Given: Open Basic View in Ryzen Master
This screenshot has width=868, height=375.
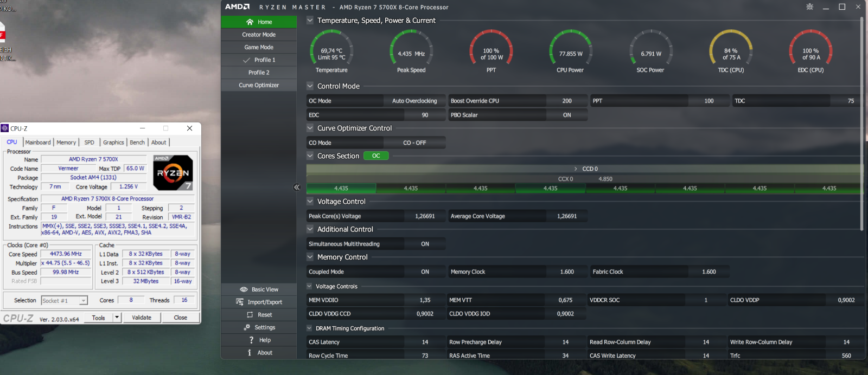Looking at the screenshot, I should coord(259,289).
